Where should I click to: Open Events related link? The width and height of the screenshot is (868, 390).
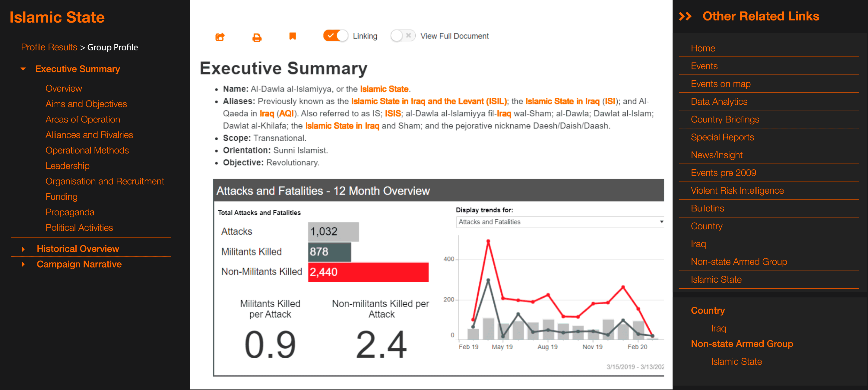point(704,66)
